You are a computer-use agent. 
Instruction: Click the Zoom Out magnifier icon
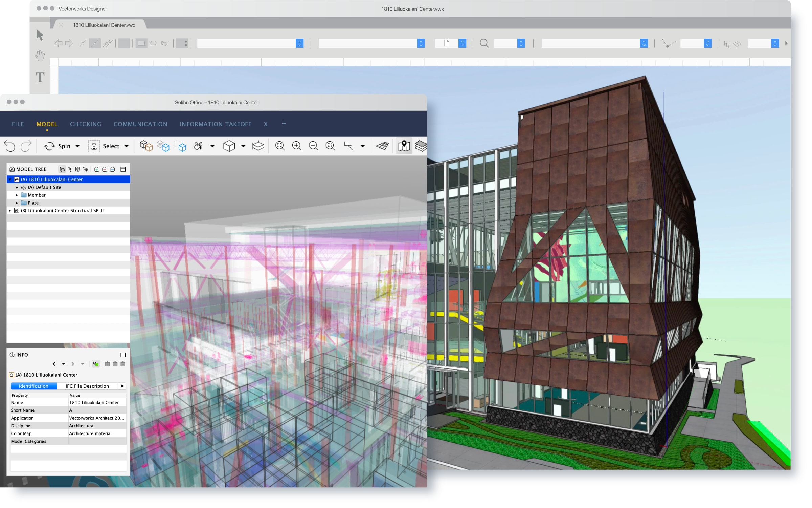[313, 146]
